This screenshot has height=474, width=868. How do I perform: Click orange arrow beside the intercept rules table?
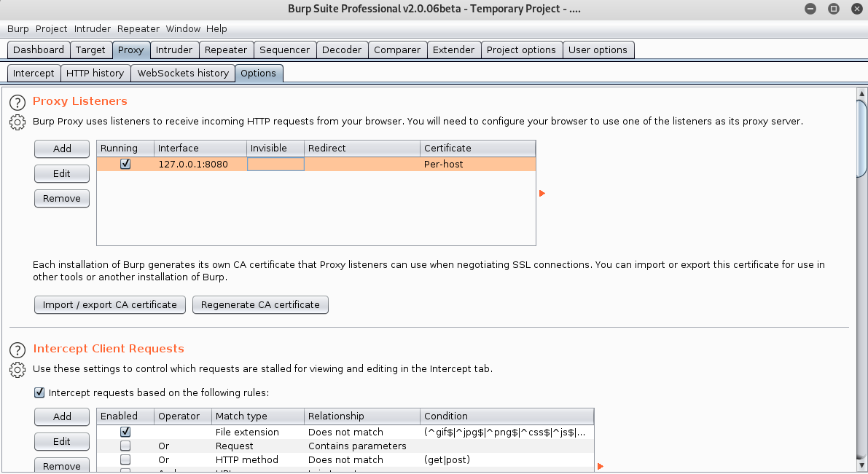pyautogui.click(x=600, y=466)
